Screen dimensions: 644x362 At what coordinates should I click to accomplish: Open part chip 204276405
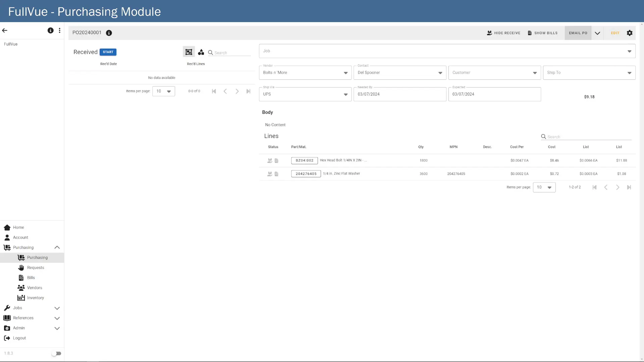coord(306,174)
